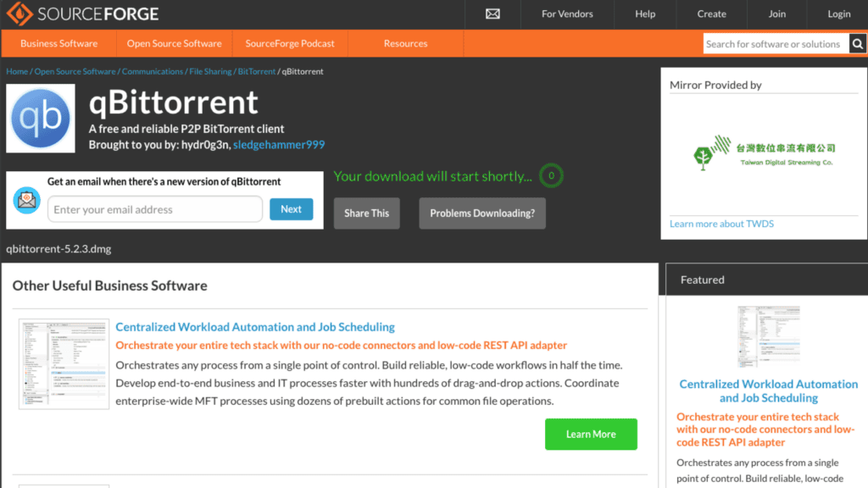Screen dimensions: 868x488
Task: Click the qBittorrent app logo
Action: pyautogui.click(x=41, y=119)
